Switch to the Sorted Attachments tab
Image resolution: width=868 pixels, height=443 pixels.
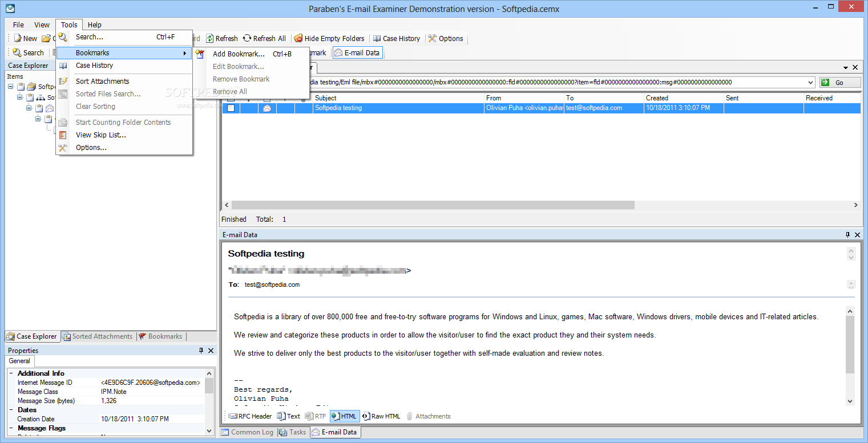(98, 336)
